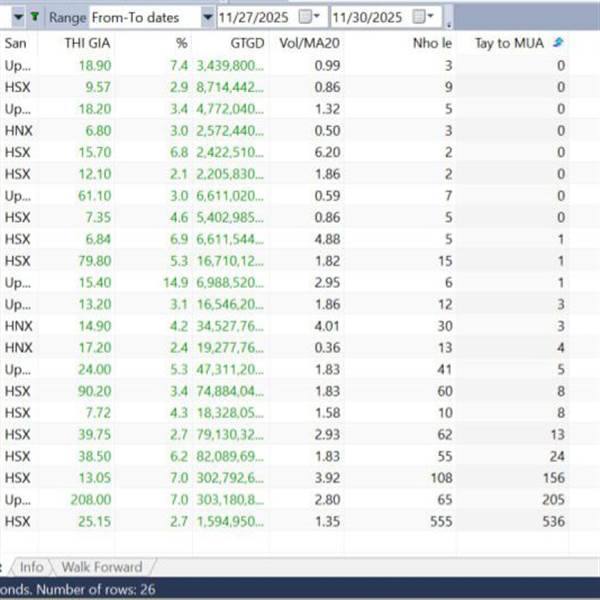Screen dimensions: 600x600
Task: Switch to the Walk Forward tab
Action: point(102,567)
